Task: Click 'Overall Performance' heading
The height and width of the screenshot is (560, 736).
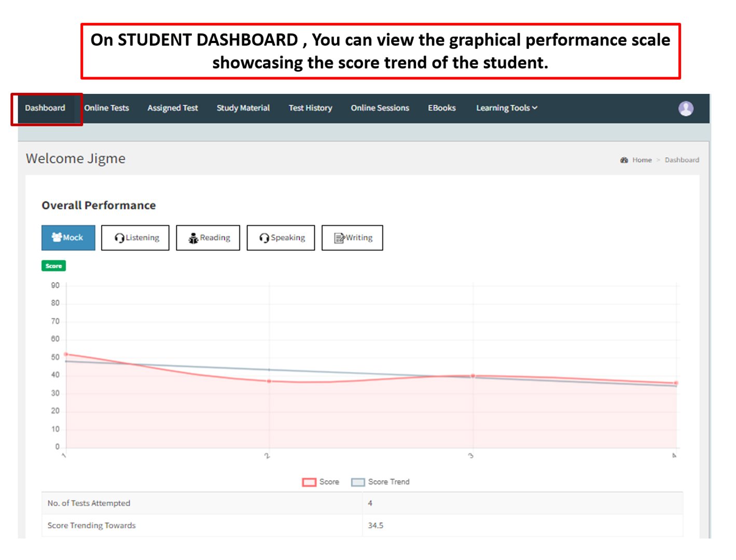Action: pos(99,205)
